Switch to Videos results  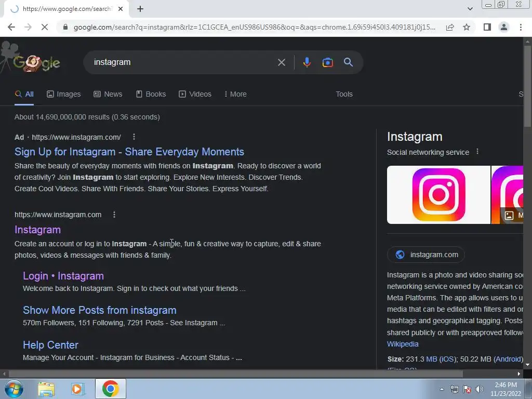pos(195,95)
